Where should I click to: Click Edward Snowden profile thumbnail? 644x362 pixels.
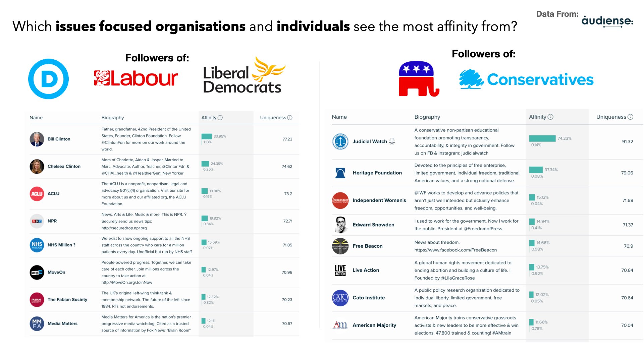click(x=340, y=224)
